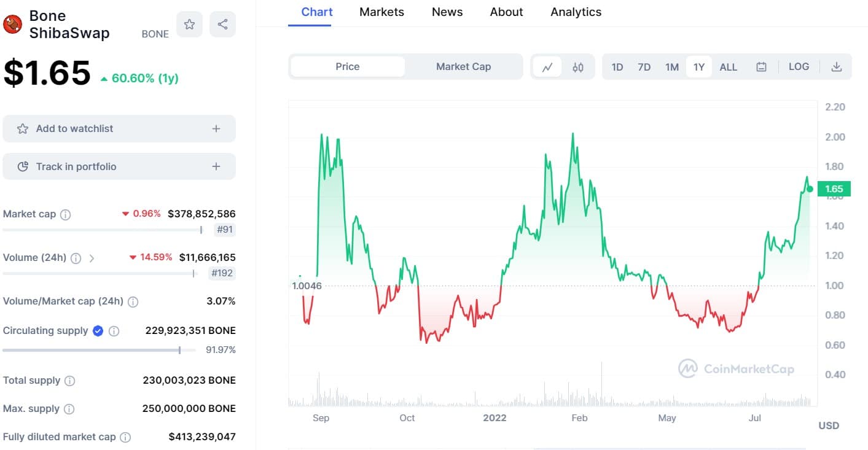The width and height of the screenshot is (868, 450).
Task: Click the 3.07% volume/market cap value
Action: click(x=222, y=301)
